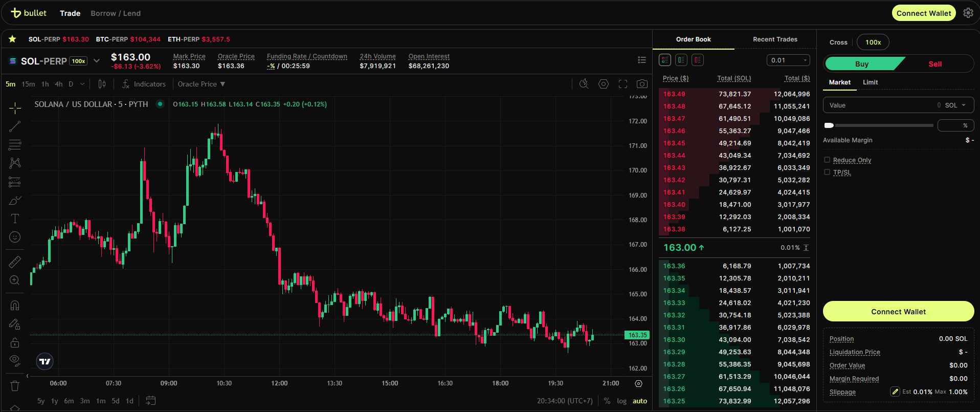Select ETH-PERP from the favorites bar

pos(199,39)
